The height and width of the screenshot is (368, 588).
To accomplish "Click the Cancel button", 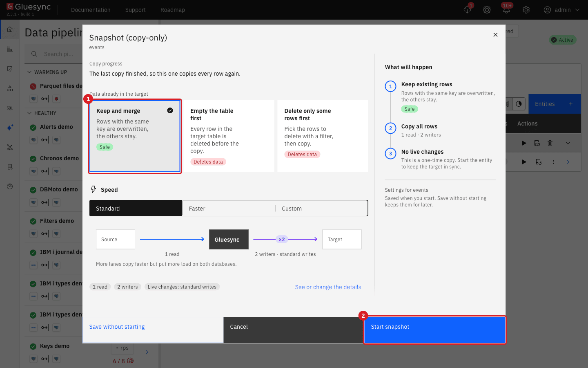I will pos(294,330).
